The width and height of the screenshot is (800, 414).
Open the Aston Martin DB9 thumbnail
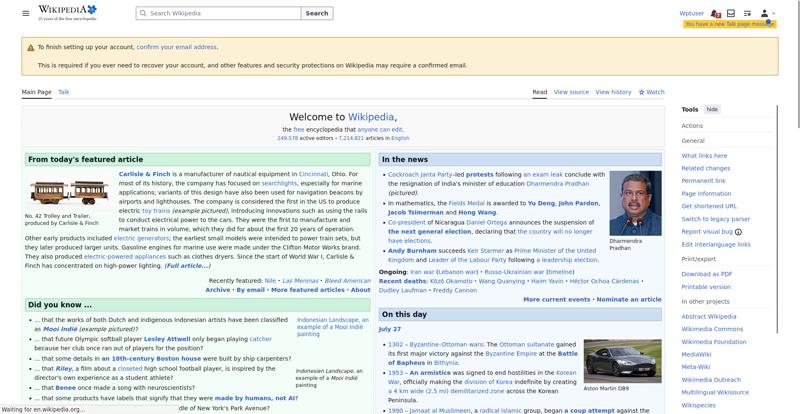[x=622, y=361]
